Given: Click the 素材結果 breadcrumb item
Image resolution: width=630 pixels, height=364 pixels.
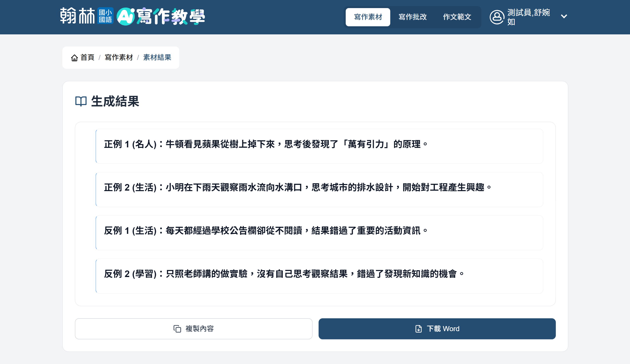Looking at the screenshot, I should (x=157, y=57).
